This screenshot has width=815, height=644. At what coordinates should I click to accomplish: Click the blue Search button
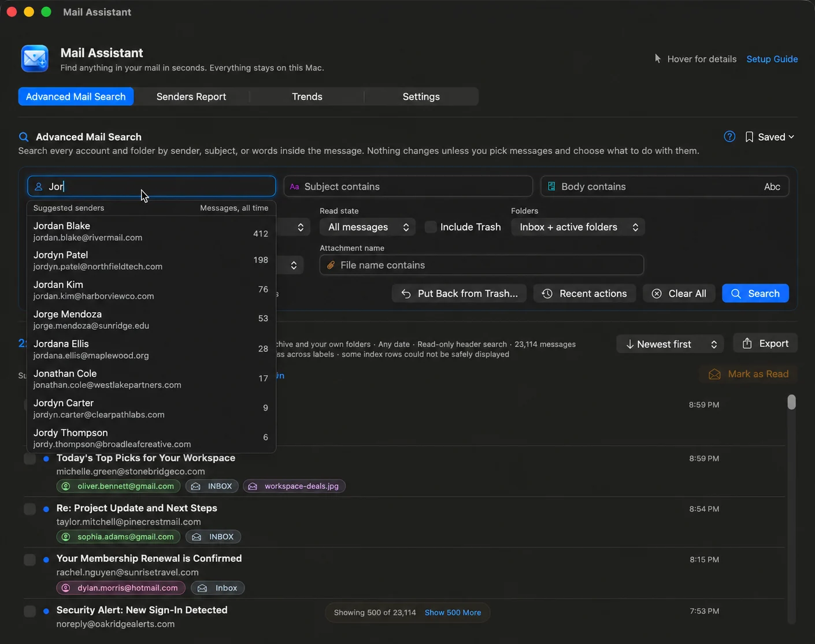tap(755, 293)
